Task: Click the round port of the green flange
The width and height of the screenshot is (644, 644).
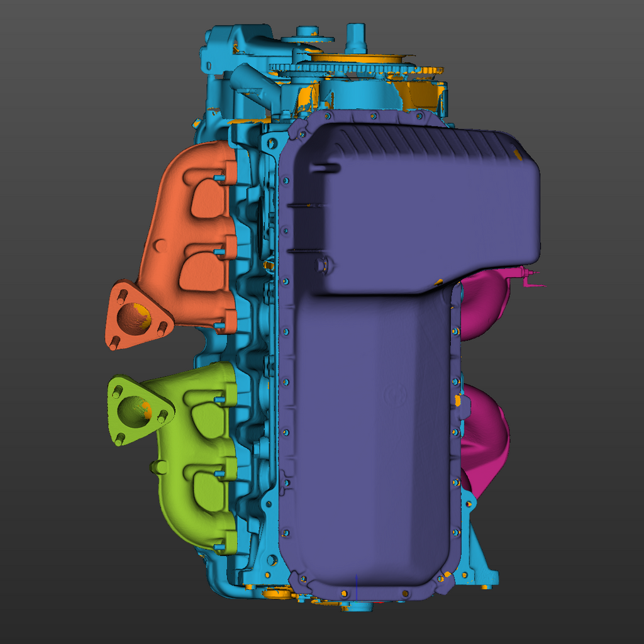Action: [x=135, y=412]
